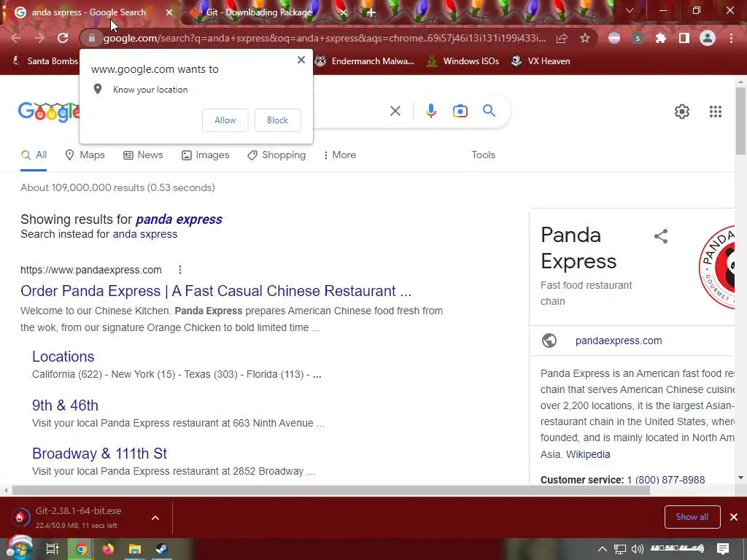Open the Order Panda Express result link
Viewport: 747px width, 560px height.
pyautogui.click(x=216, y=291)
